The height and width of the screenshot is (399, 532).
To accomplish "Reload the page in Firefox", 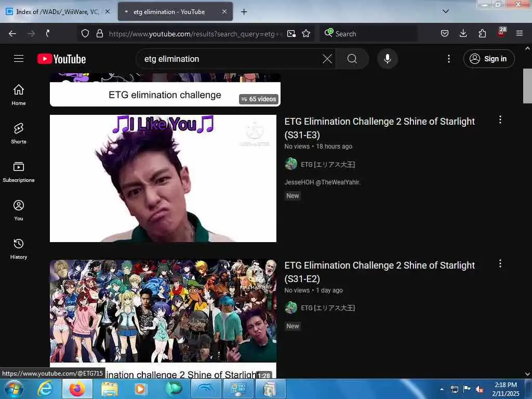I will coord(48,33).
